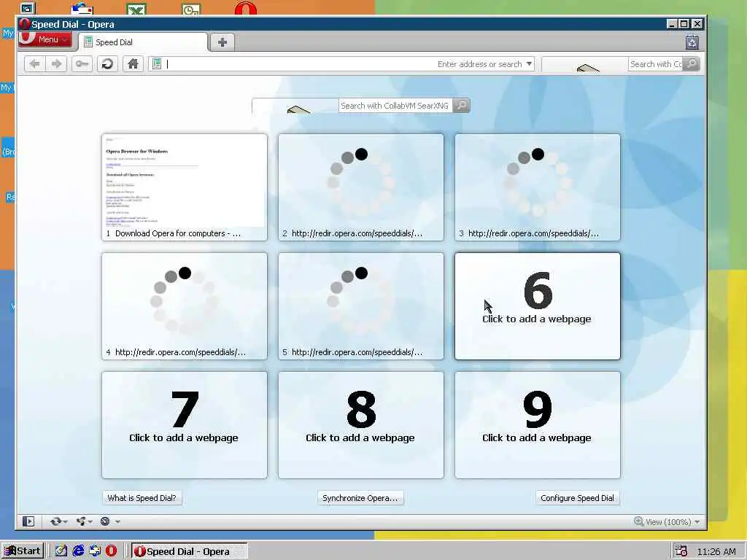
Task: Click the clock scheduler desktop icon
Action: [191, 9]
